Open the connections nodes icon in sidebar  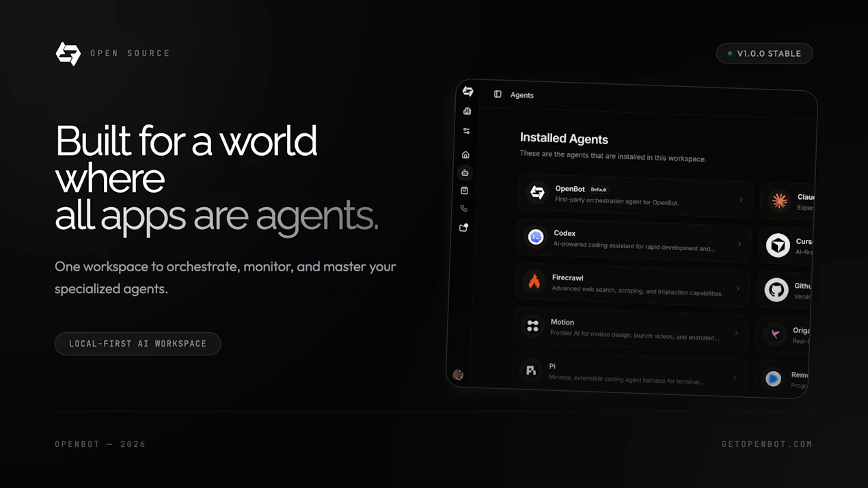(x=464, y=208)
